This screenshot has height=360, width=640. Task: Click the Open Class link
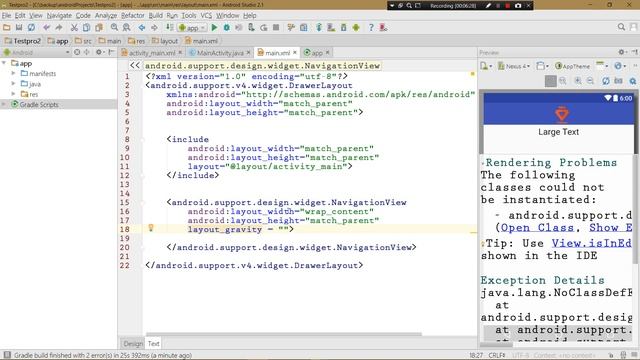(x=537, y=228)
